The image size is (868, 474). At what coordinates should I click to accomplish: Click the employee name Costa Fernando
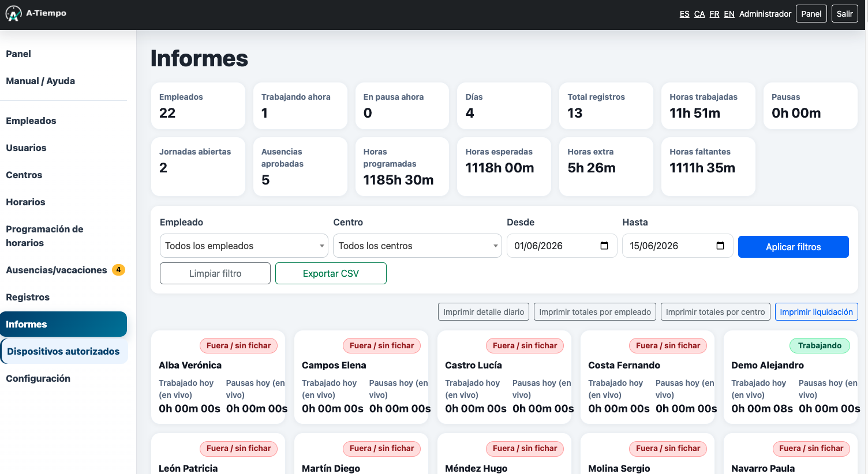tap(624, 365)
